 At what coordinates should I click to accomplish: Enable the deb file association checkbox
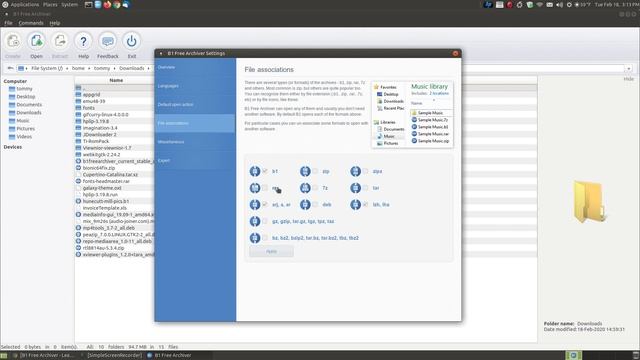click(x=316, y=204)
